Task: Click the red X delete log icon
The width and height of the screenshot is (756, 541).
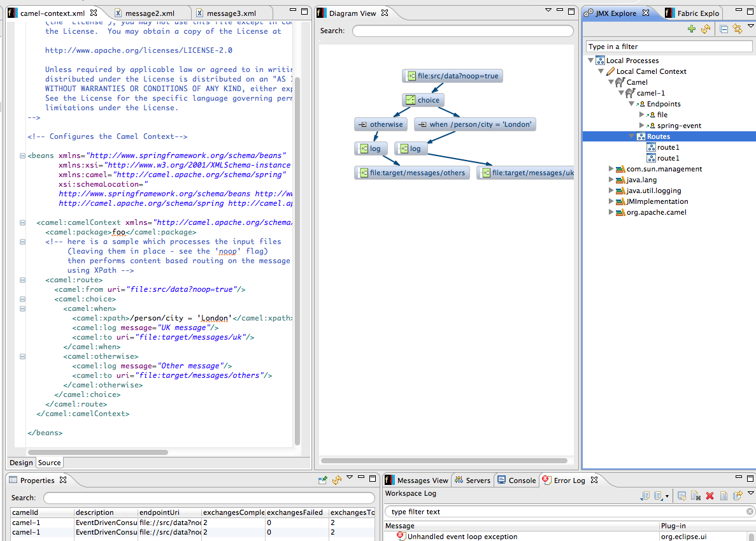Action: tap(710, 496)
